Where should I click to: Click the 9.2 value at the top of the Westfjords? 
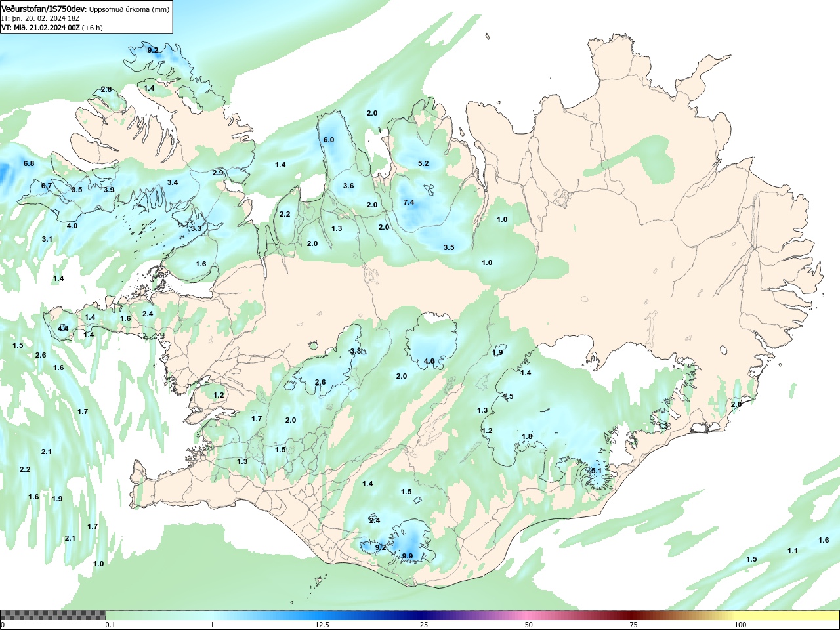tap(153, 50)
